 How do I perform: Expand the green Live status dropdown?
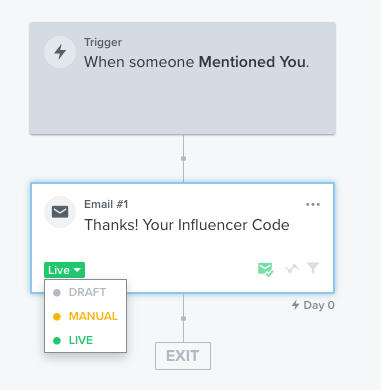coord(64,270)
